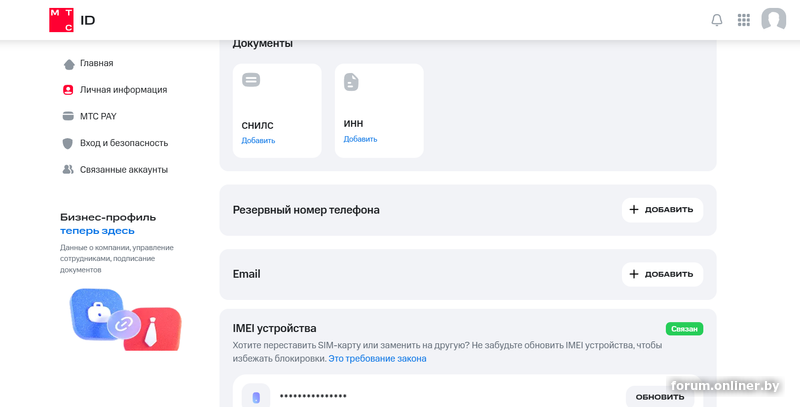Open the apps grid menu
800x407 pixels.
click(744, 20)
